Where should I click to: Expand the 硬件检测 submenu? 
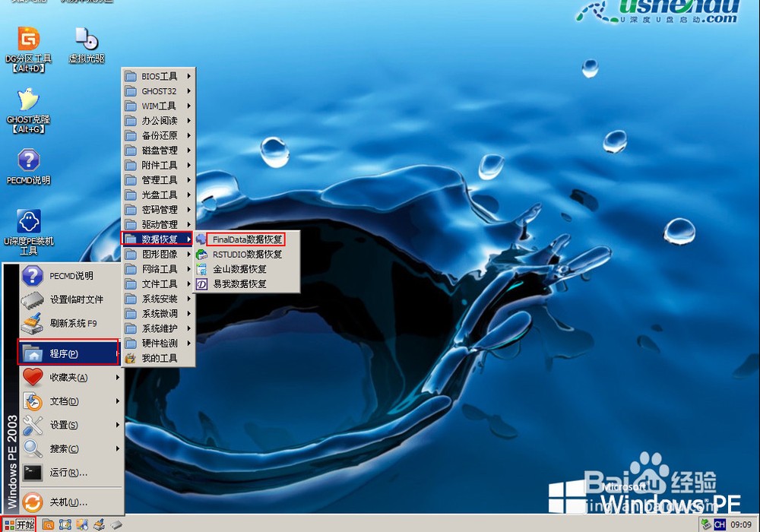(x=160, y=343)
